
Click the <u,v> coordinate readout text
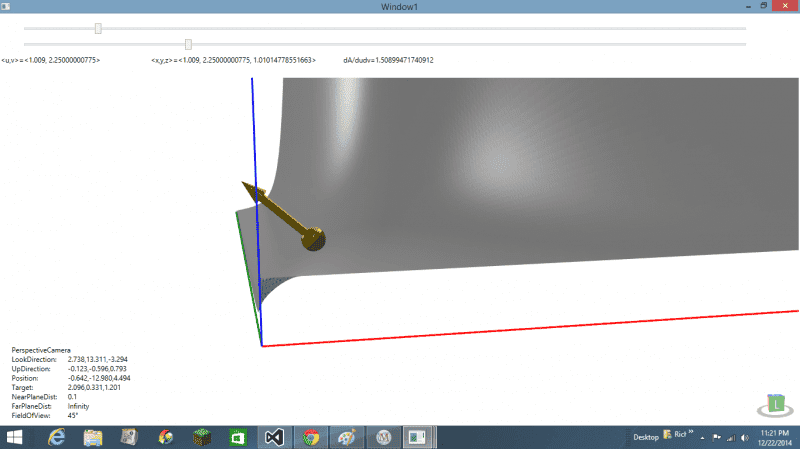(51, 60)
